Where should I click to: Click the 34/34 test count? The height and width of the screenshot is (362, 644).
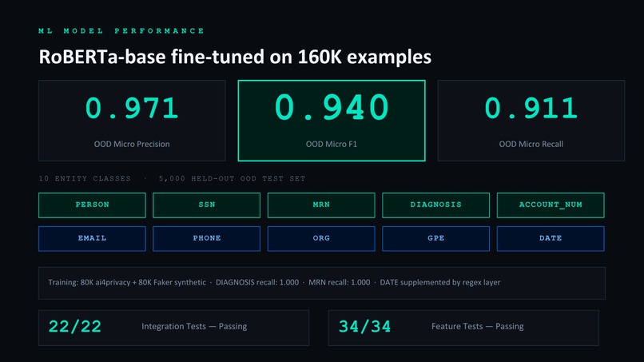(364, 327)
